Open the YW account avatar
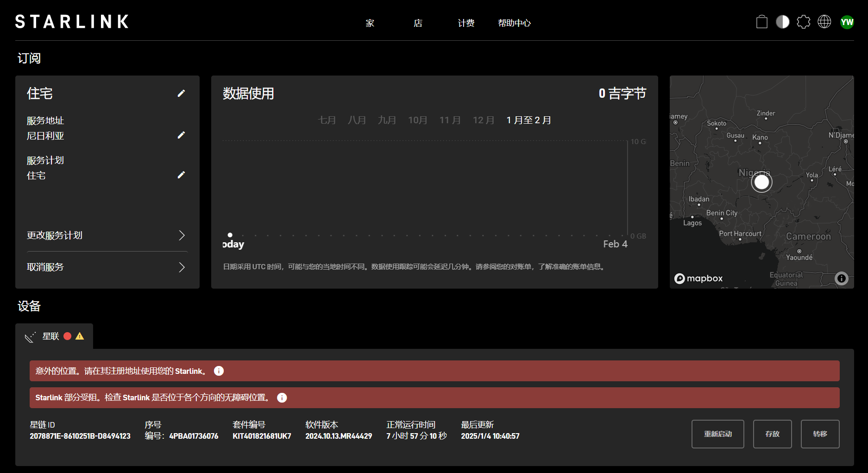The image size is (868, 473). coord(847,22)
